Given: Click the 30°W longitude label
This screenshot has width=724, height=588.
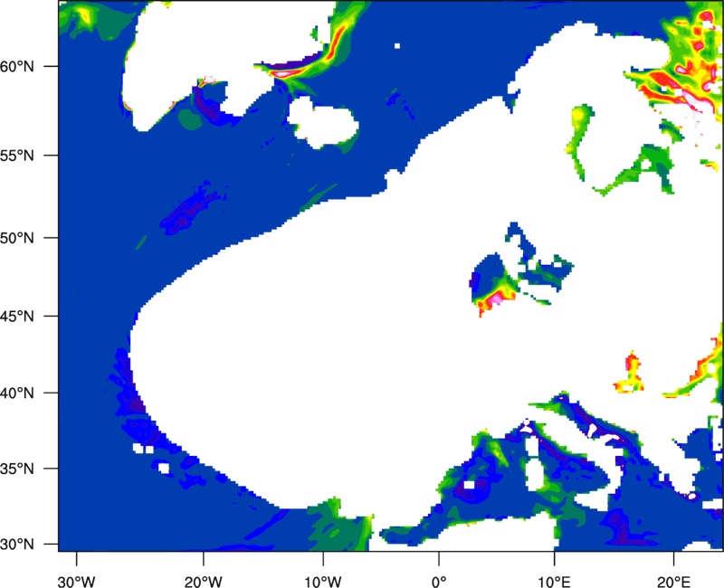Looking at the screenshot, I should point(76,582).
